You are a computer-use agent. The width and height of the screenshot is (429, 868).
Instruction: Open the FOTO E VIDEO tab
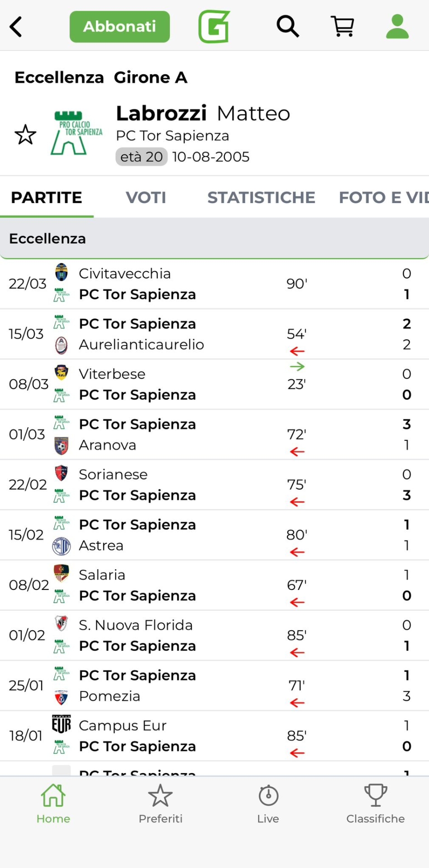point(383,198)
